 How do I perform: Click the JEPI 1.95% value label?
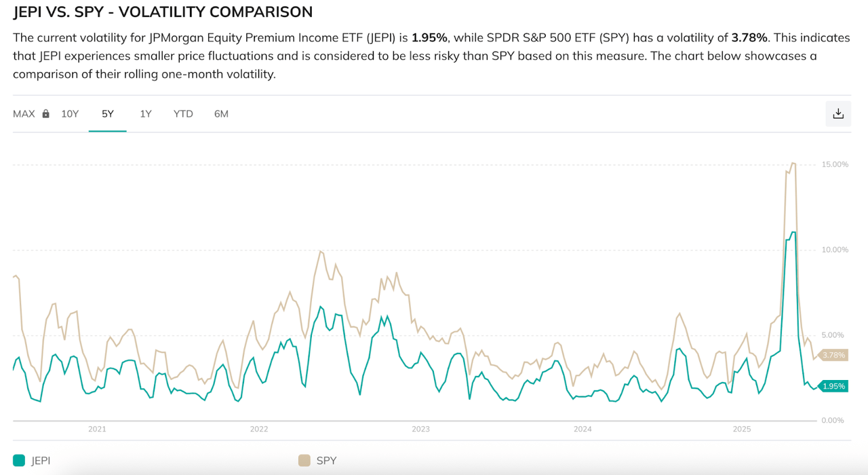click(x=833, y=385)
